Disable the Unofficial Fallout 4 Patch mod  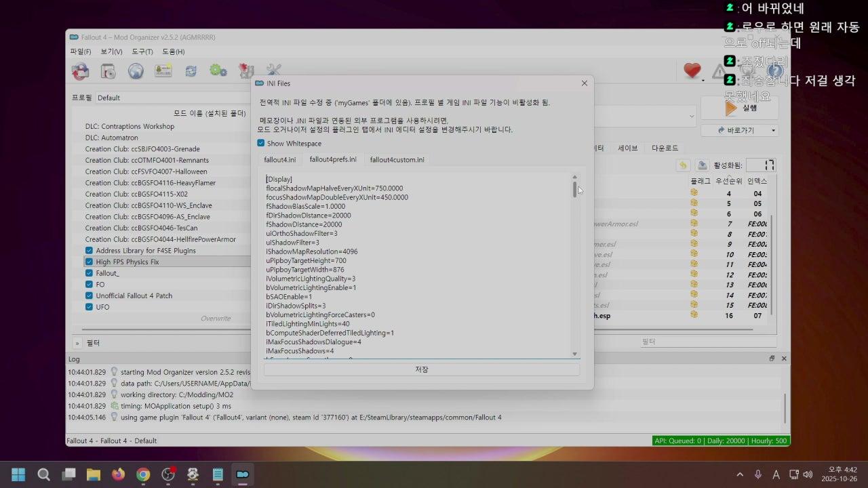tap(89, 296)
